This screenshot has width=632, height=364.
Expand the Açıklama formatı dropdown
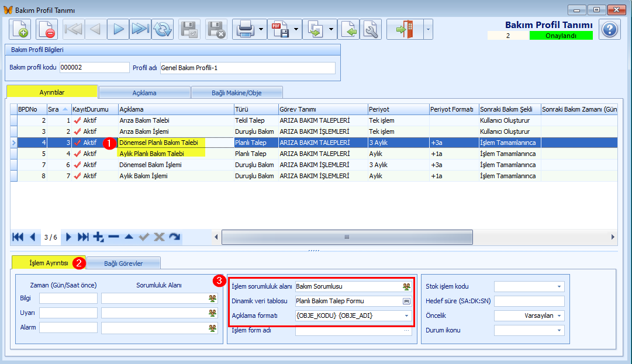[x=406, y=316]
